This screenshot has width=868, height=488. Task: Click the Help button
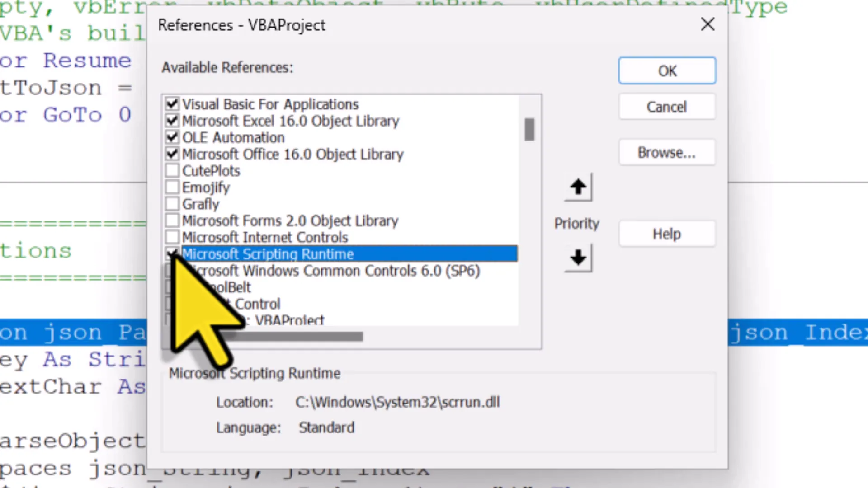click(x=666, y=234)
